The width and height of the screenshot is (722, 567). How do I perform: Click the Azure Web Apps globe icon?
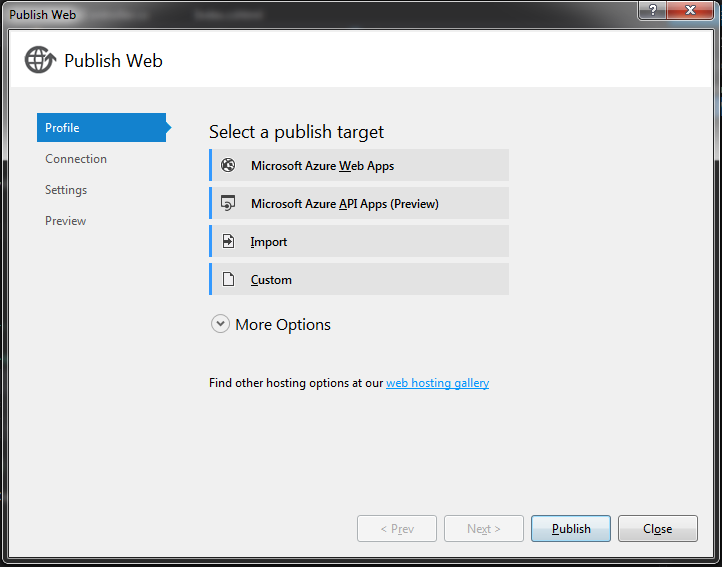[228, 165]
